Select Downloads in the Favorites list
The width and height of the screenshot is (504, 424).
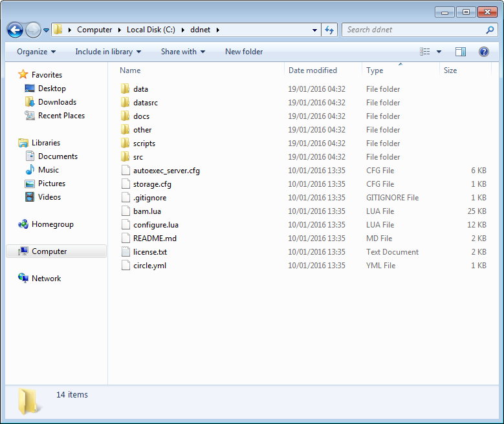coord(57,102)
